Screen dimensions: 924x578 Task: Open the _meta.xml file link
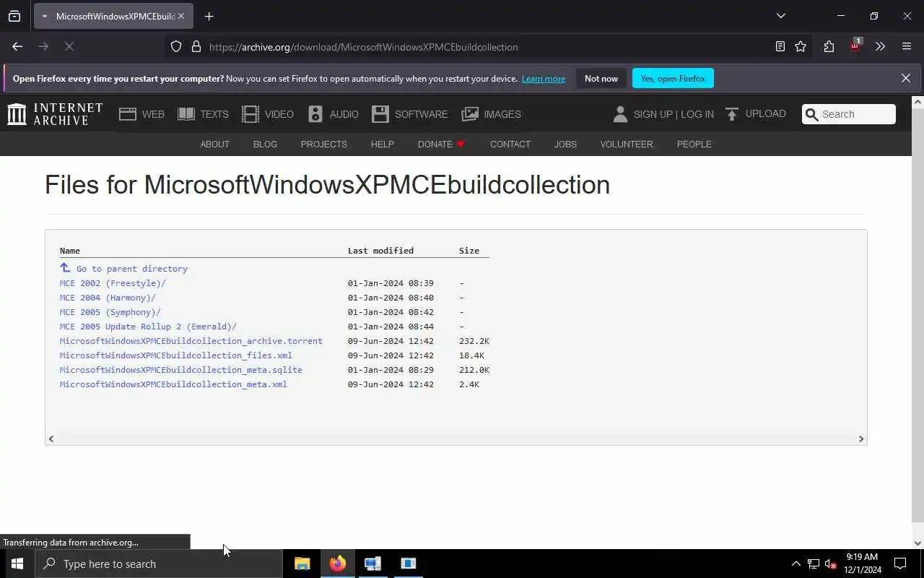[173, 384]
